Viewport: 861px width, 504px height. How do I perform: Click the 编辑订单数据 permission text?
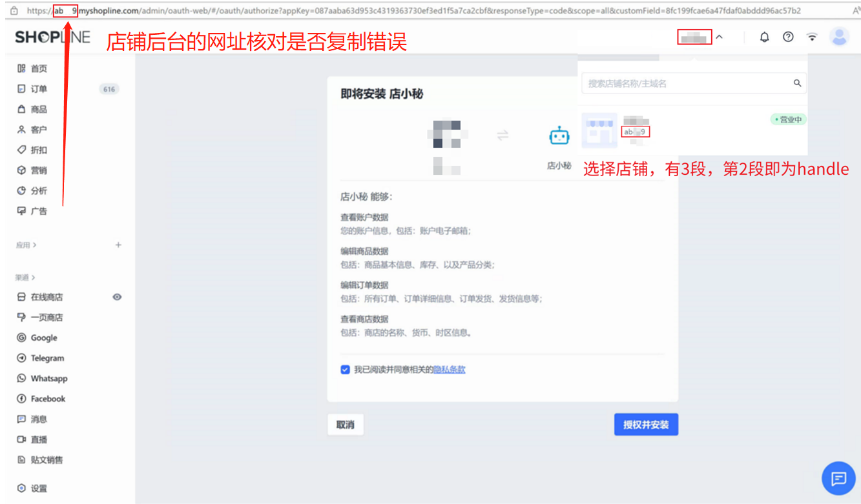pos(364,285)
